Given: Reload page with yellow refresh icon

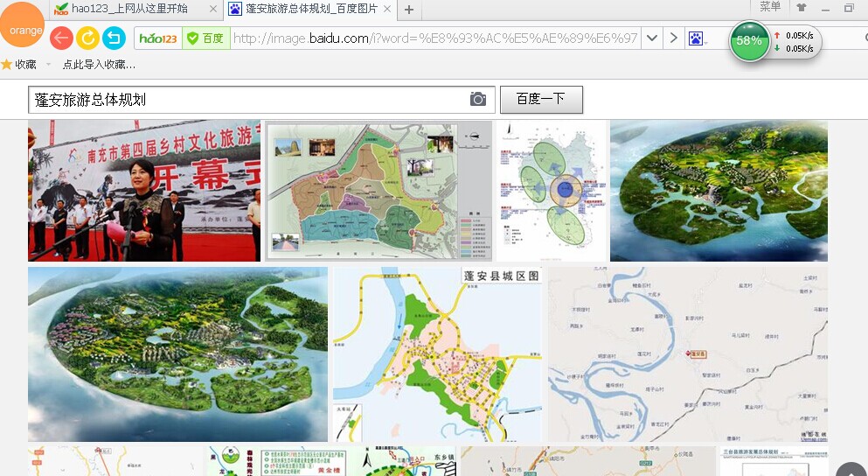Looking at the screenshot, I should tap(87, 38).
